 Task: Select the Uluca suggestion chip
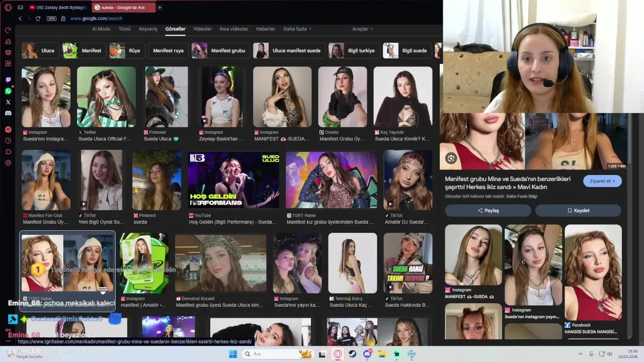[x=39, y=50]
